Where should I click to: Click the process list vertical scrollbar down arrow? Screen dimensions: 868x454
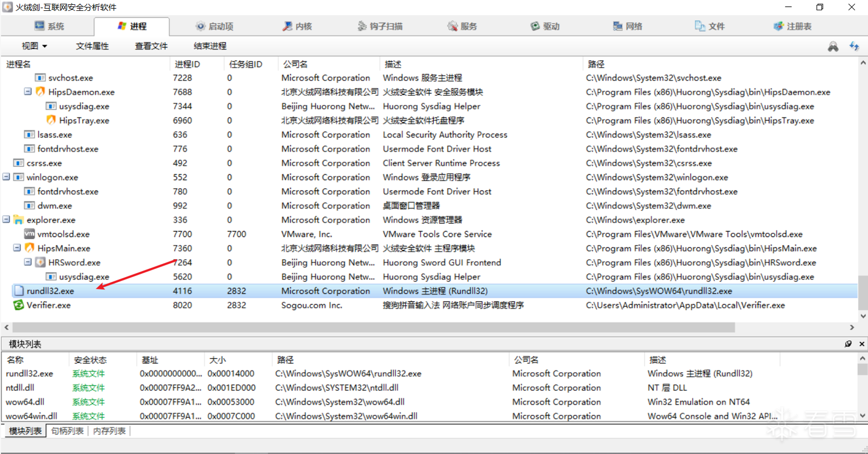863,316
